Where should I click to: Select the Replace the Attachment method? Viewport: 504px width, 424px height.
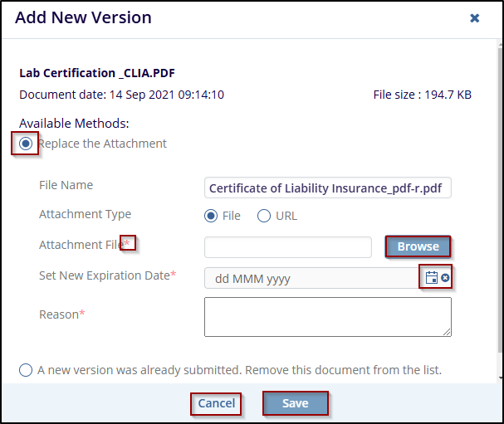(x=27, y=144)
